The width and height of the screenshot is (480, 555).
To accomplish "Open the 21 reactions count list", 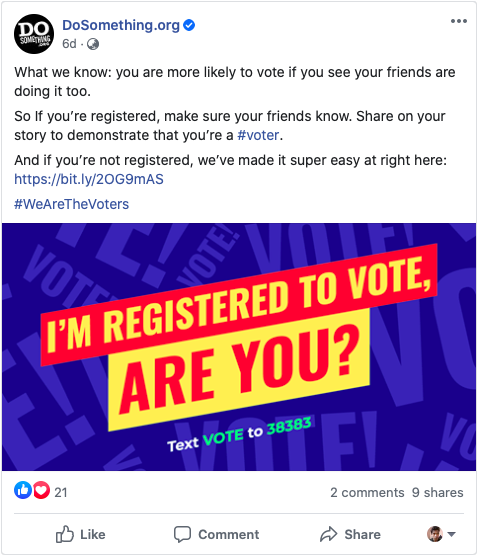I will (x=61, y=492).
